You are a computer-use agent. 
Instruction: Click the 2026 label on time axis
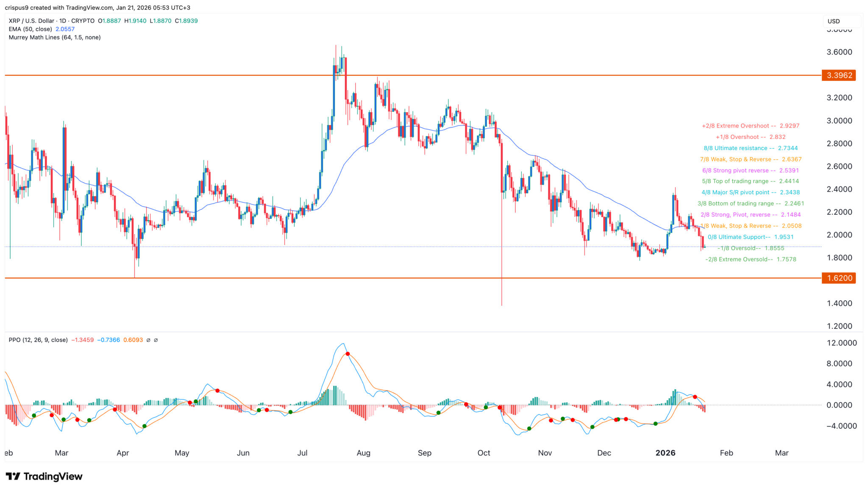click(x=665, y=453)
